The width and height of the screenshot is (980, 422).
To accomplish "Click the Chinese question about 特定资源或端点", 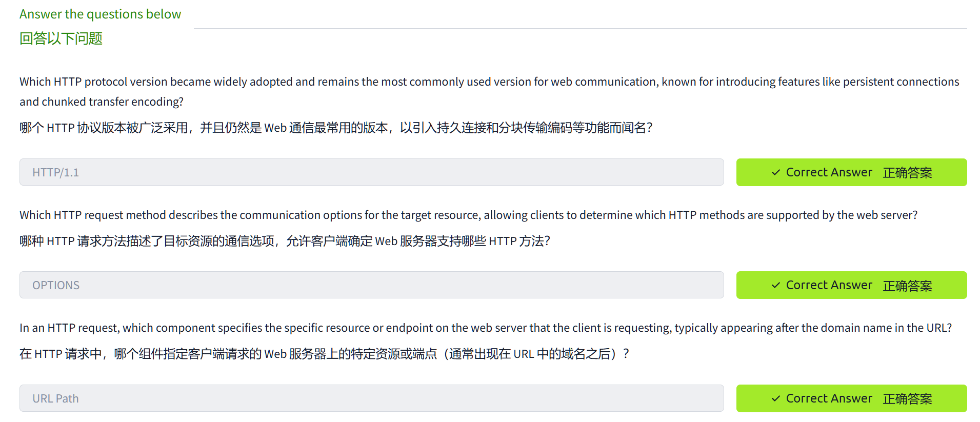I will 324,354.
